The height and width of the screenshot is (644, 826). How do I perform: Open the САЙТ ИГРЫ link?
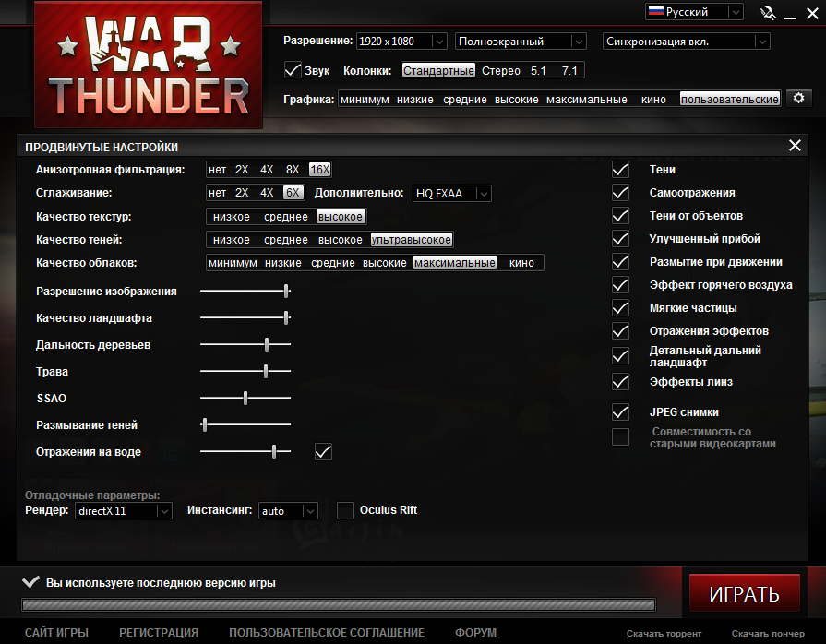pos(56,632)
